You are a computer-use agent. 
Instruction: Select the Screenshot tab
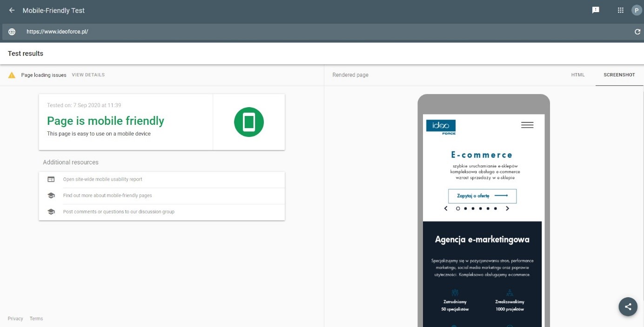coord(619,75)
